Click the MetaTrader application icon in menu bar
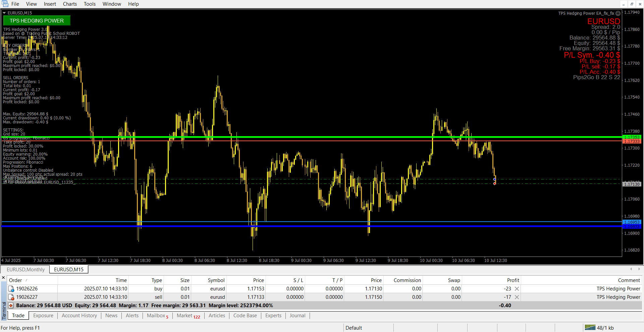 [5, 4]
